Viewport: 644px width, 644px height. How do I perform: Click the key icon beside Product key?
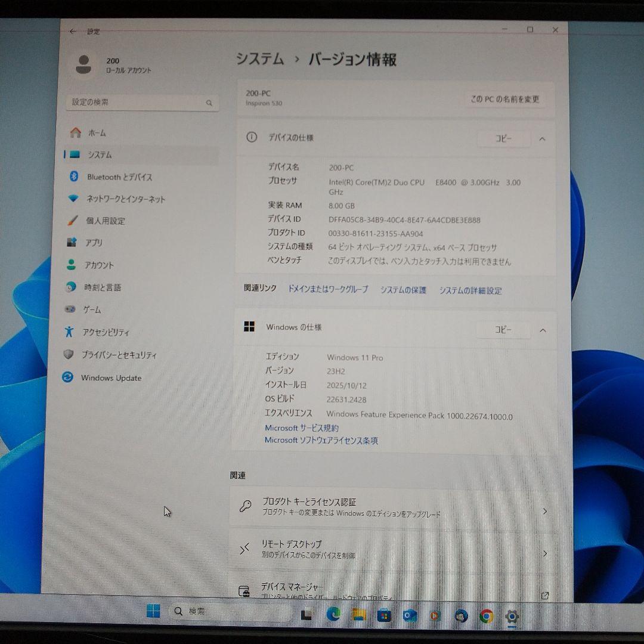pos(246,506)
